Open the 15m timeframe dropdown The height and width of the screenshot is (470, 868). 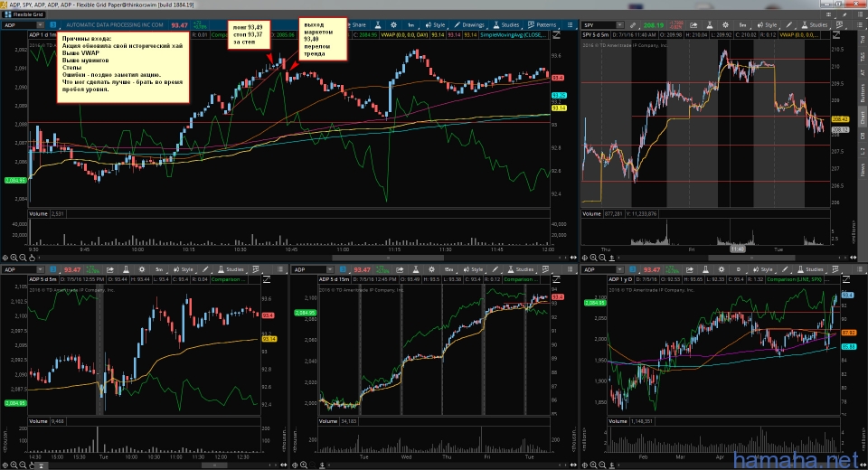point(449,269)
